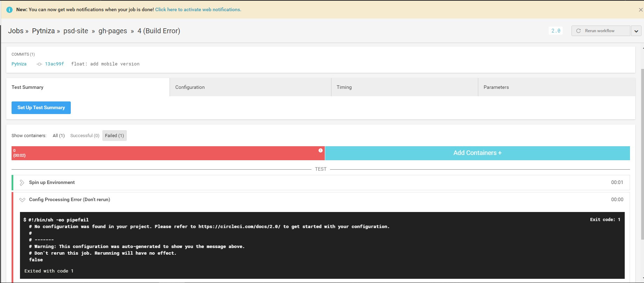Open the Parameters tab
The height and width of the screenshot is (283, 644).
tap(557, 87)
